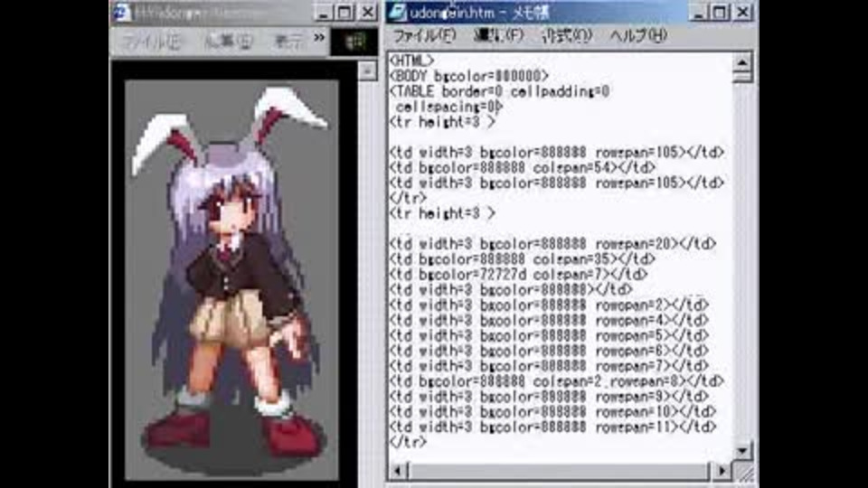Click the td line with rowspan=20
The width and height of the screenshot is (868, 488).
[x=553, y=244]
